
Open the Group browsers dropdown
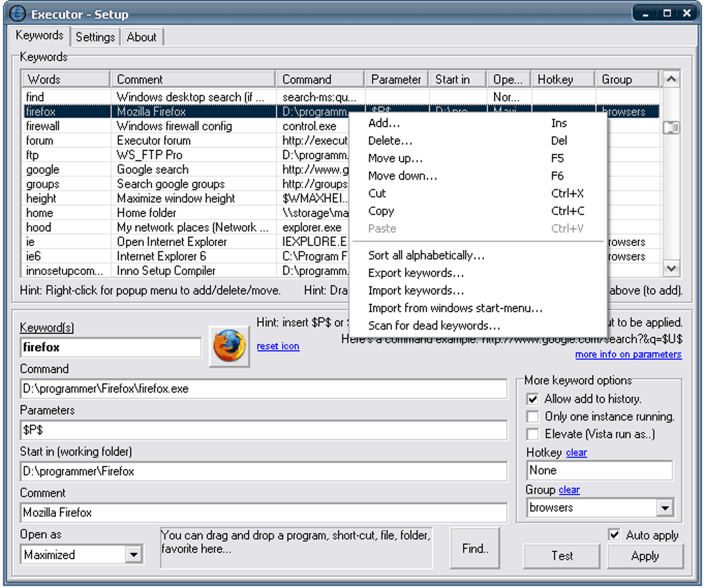[664, 508]
